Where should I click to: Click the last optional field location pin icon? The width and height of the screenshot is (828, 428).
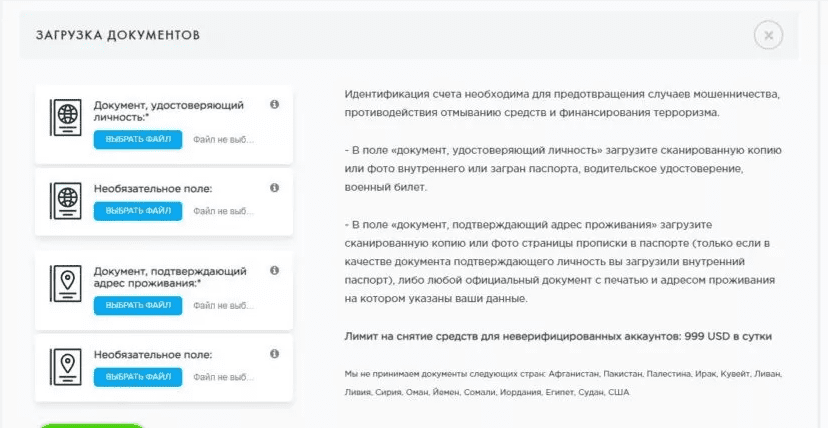click(65, 367)
